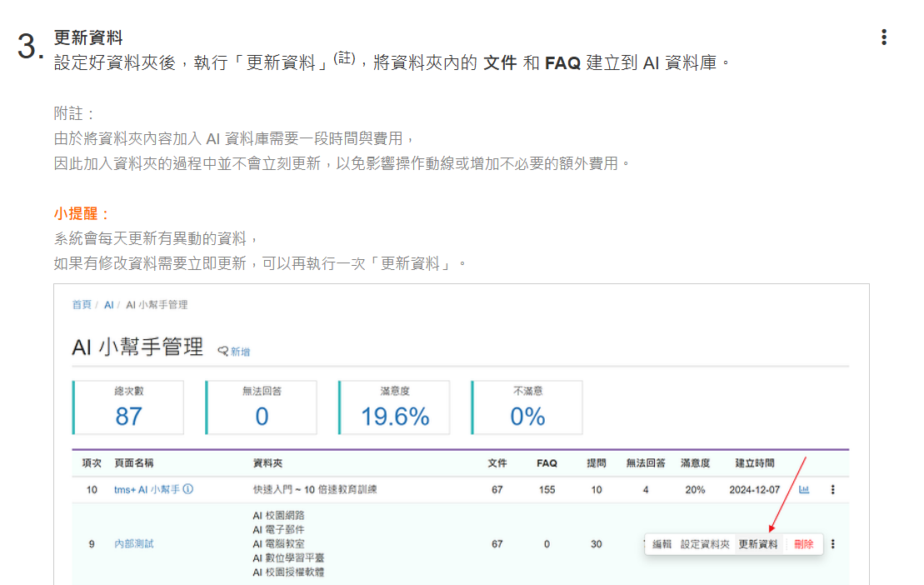Click the info icon beside tms+ AI 小幫手
This screenshot has height=585, width=924.
tap(188, 490)
